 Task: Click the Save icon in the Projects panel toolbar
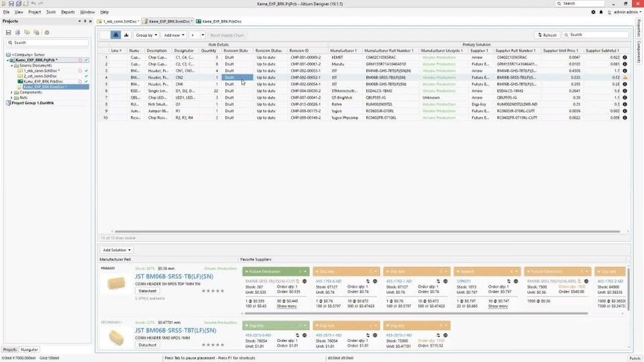[8, 32]
